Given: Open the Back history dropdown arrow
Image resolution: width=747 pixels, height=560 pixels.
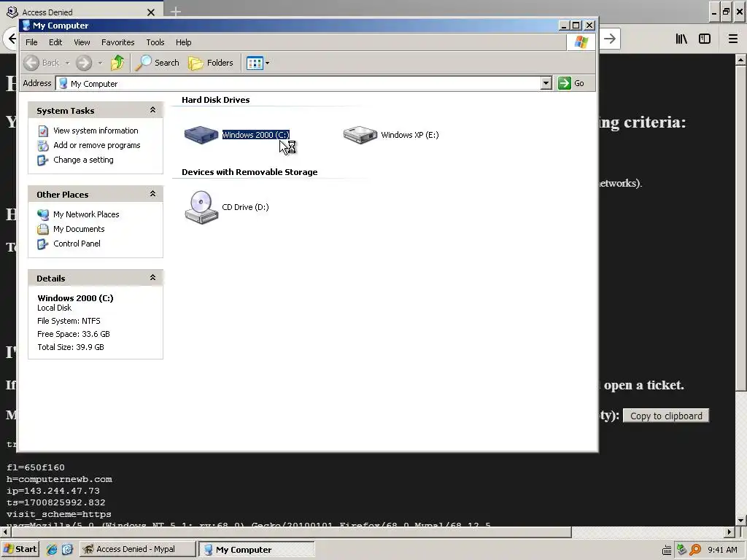Looking at the screenshot, I should pyautogui.click(x=67, y=63).
